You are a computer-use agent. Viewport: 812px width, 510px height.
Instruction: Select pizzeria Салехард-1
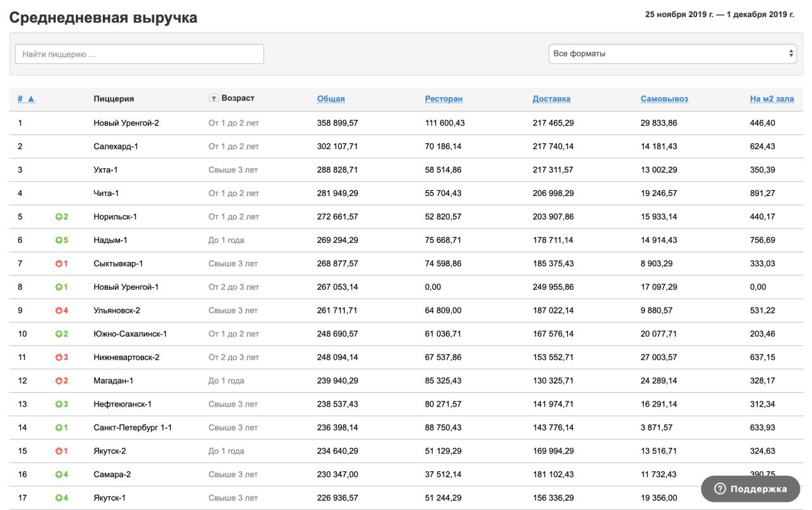116,147
